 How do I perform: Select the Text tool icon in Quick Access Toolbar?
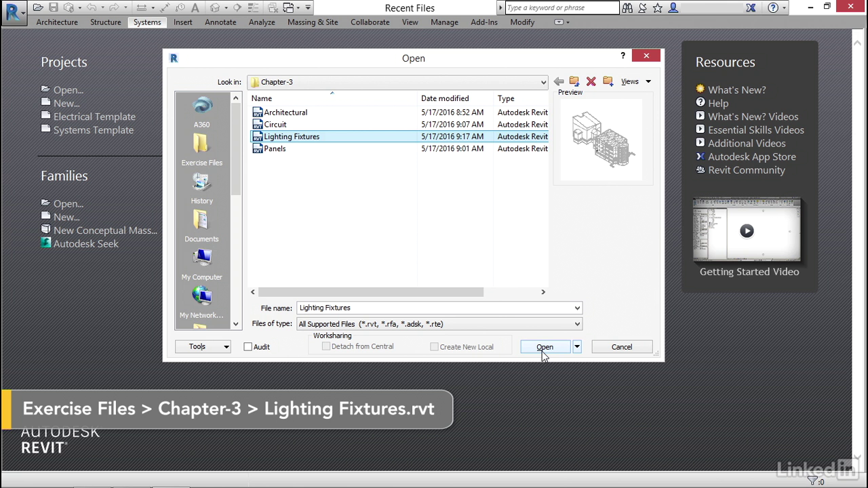[195, 8]
